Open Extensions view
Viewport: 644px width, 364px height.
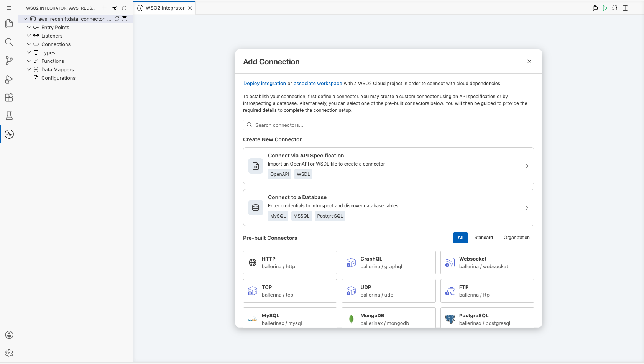(9, 97)
